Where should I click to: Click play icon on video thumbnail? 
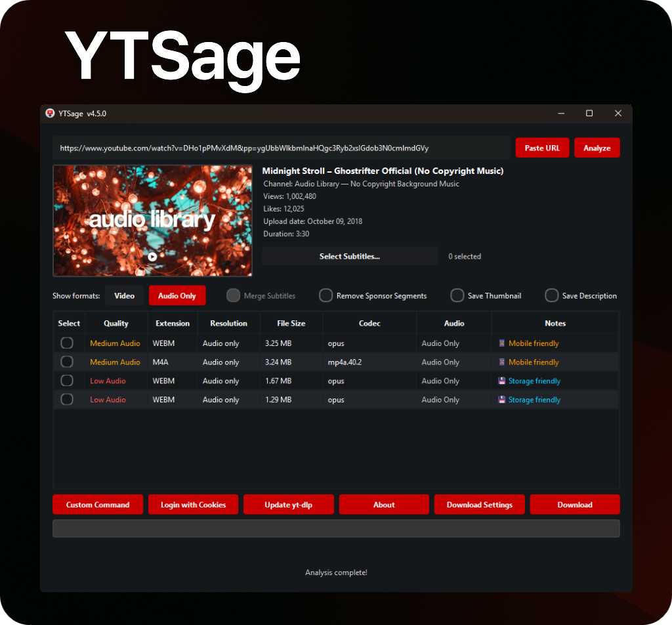(152, 257)
